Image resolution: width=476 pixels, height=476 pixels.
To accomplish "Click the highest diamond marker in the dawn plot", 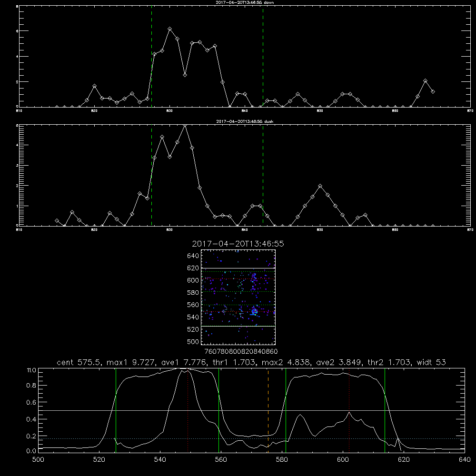I will 170,29.
